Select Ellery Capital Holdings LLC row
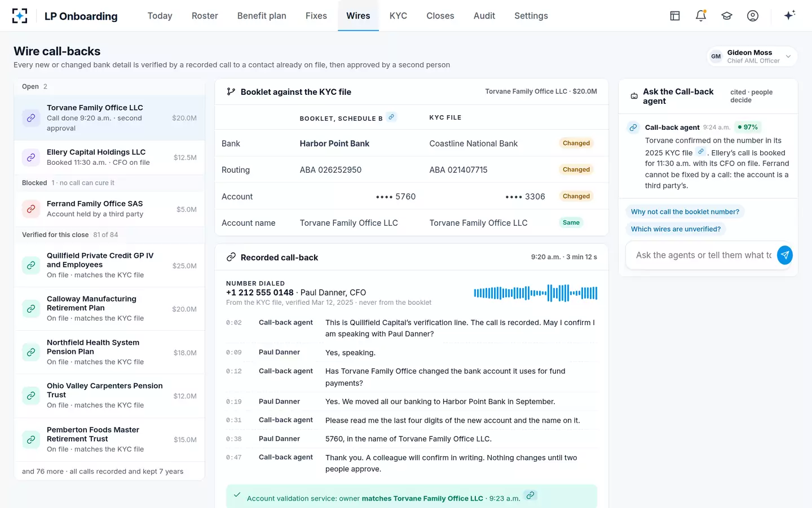812x508 pixels. (x=109, y=157)
